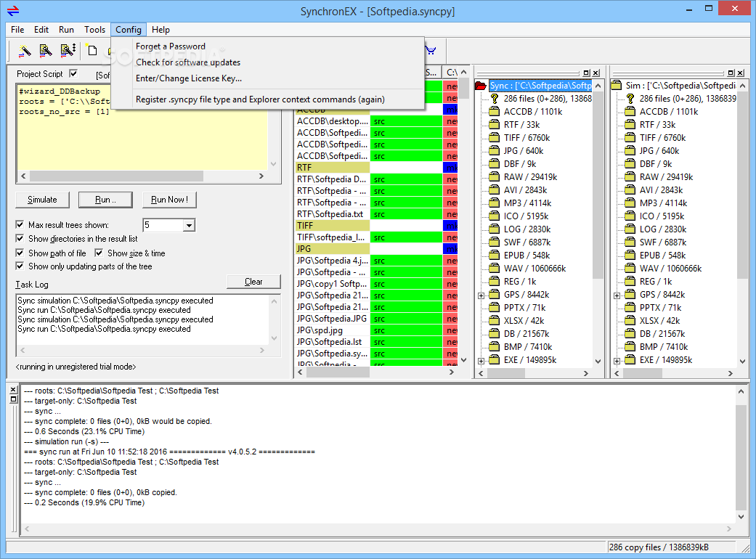Toggle the Project Script checkbox
This screenshot has width=756, height=559.
point(73,73)
